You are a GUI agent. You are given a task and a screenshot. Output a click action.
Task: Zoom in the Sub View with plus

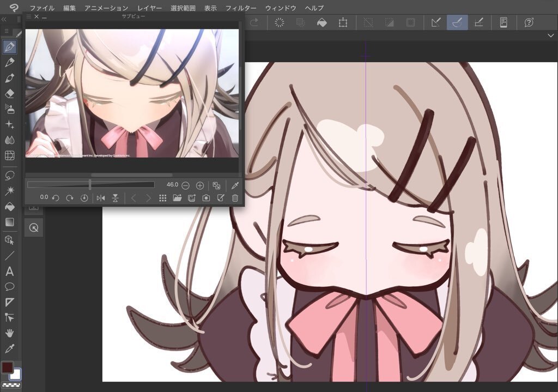[x=200, y=185]
